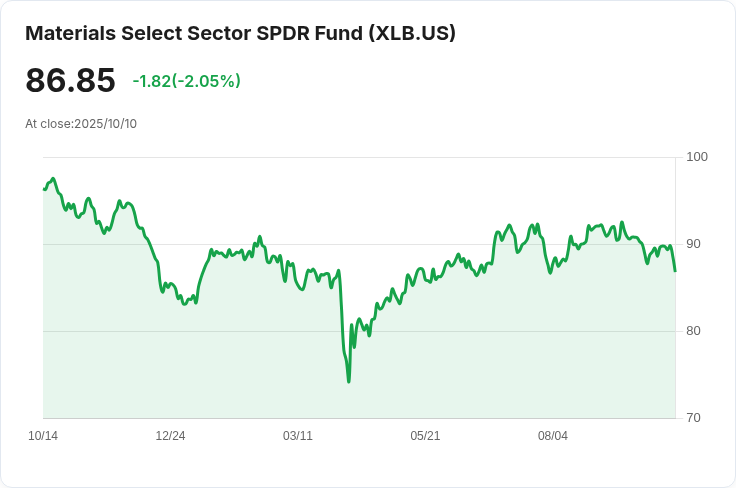Click the 80 y-axis label
Viewport: 736px width, 488px height.
pyautogui.click(x=693, y=331)
